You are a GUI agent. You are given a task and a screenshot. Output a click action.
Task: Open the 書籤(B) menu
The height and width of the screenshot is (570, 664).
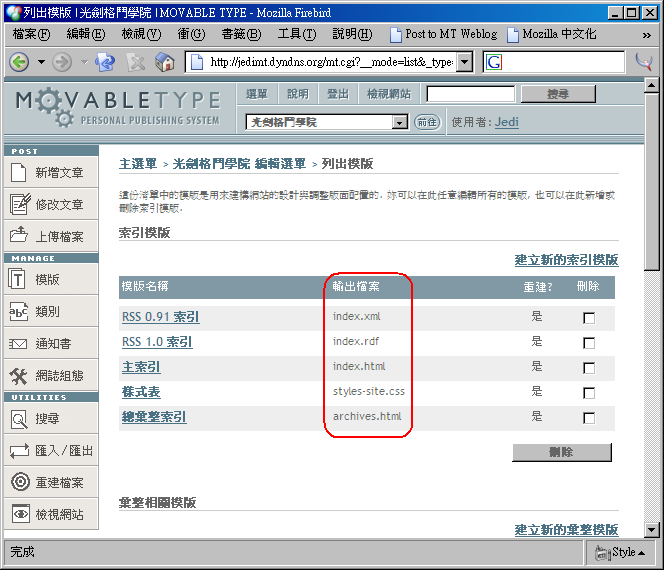pyautogui.click(x=241, y=34)
